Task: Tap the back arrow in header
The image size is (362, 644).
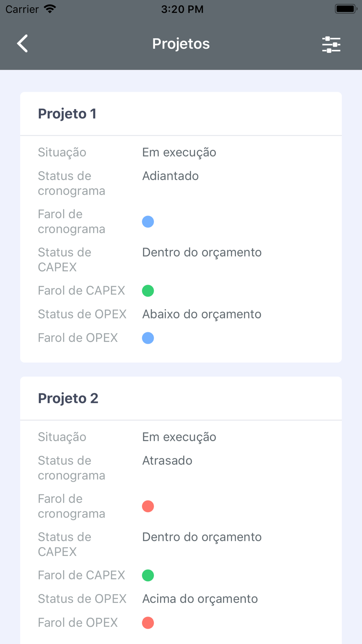Action: [x=22, y=44]
